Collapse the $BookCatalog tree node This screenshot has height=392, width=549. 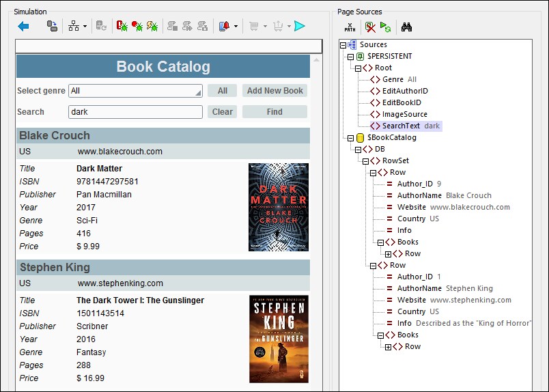[x=351, y=138]
